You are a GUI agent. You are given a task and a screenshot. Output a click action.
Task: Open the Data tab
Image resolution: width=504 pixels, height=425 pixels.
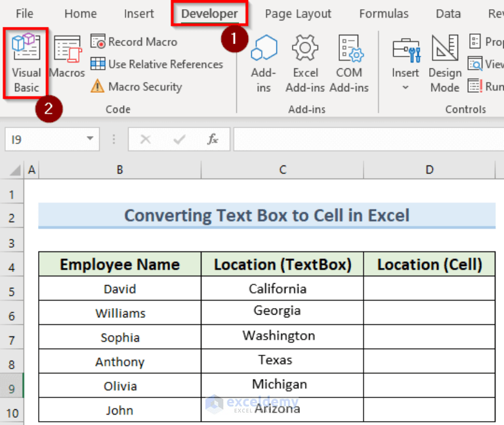point(448,14)
